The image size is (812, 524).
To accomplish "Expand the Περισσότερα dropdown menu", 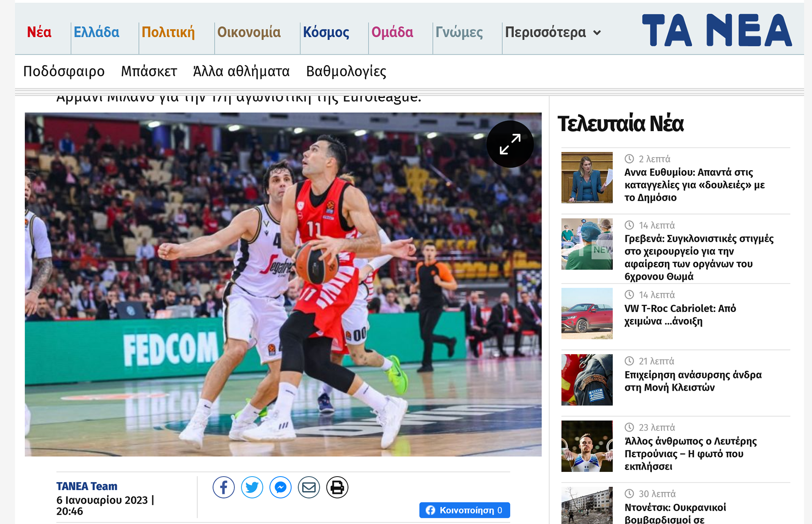I will (552, 32).
